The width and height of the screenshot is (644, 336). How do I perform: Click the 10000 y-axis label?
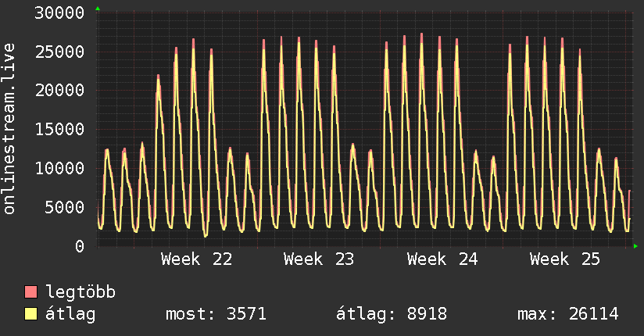click(x=59, y=169)
